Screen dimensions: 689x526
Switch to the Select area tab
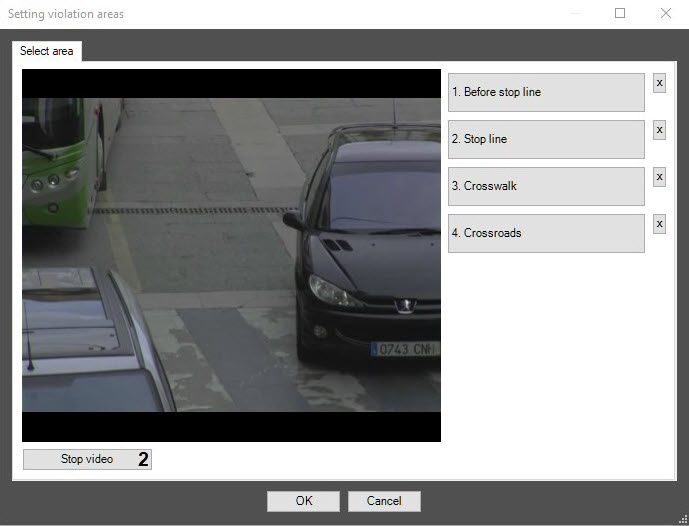pos(47,51)
